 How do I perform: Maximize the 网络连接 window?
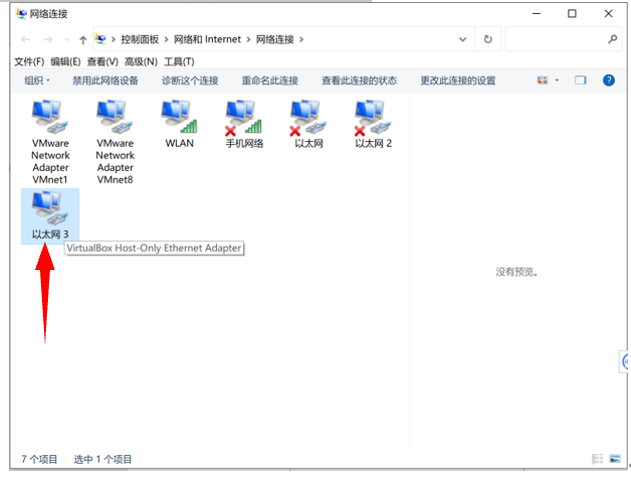572,14
